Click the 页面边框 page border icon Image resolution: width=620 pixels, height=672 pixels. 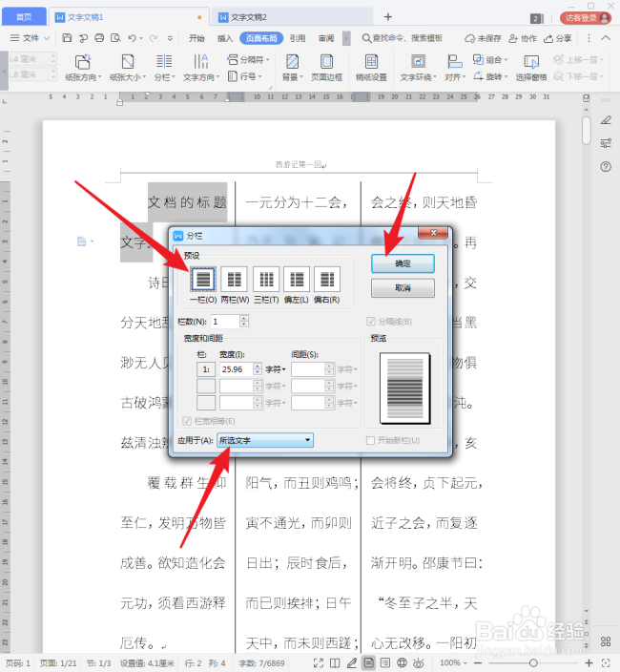point(327,67)
